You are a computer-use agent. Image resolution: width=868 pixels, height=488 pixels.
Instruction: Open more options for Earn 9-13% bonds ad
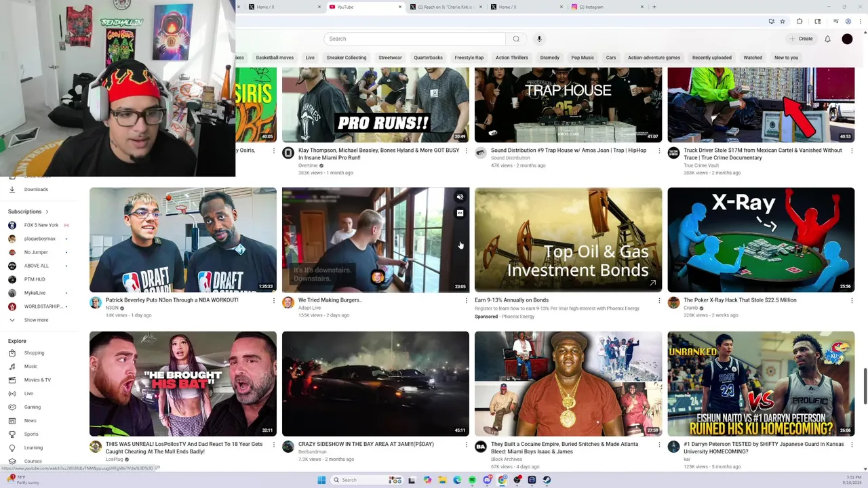[x=659, y=300]
